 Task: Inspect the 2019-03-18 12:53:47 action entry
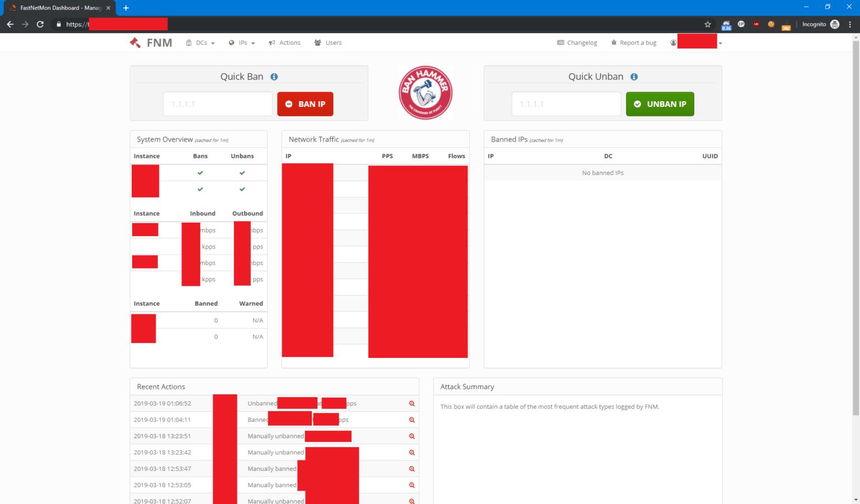(412, 469)
